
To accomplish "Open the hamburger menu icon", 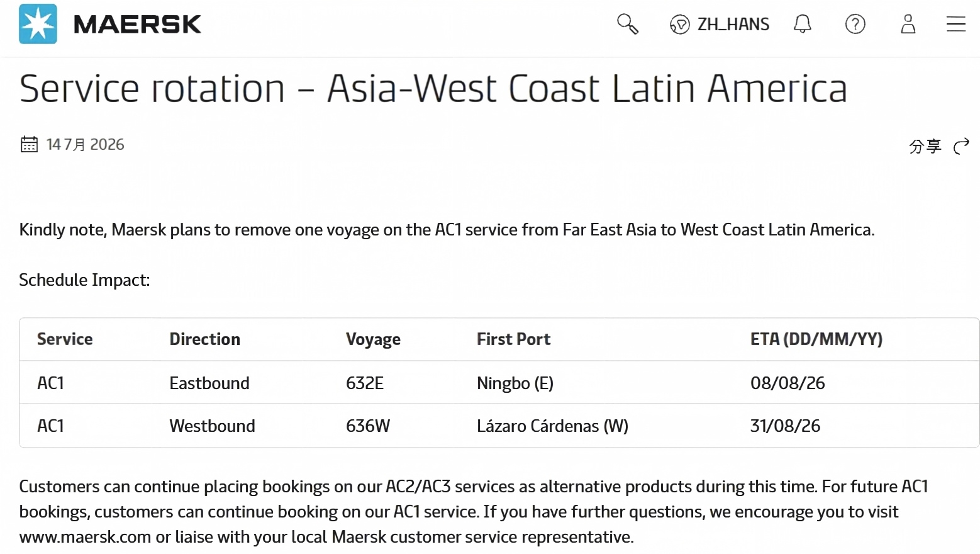I will 955,24.
